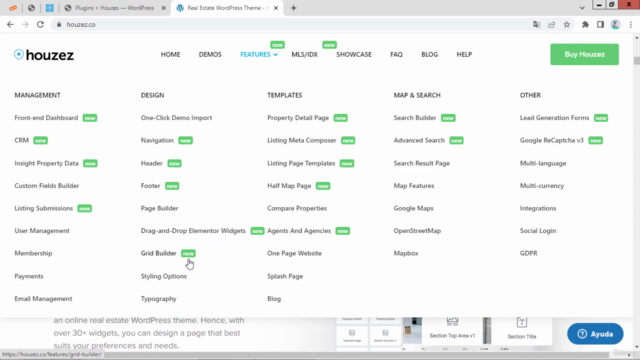Viewport: 640px width, 360px height.
Task: Open the Social Login link
Action: click(538, 231)
